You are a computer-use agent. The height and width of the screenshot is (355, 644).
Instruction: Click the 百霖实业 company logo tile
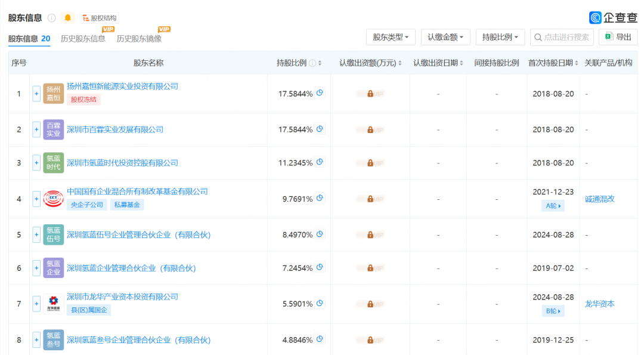54,129
